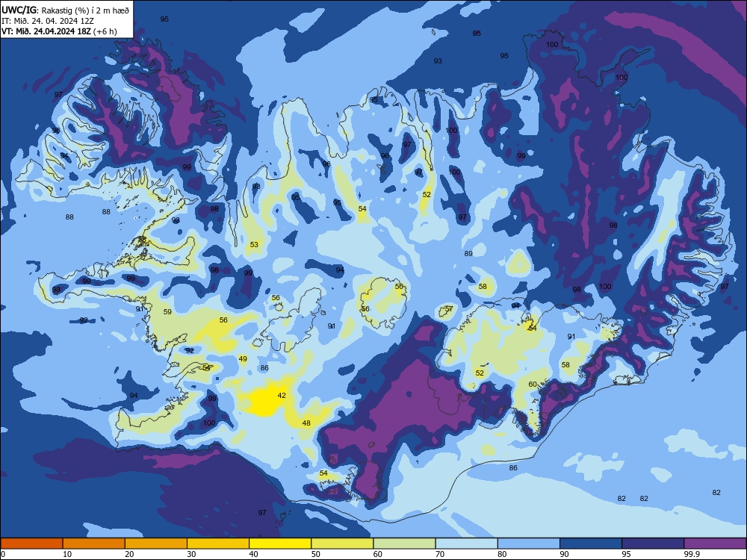Click the map humidity value '57'

pyautogui.click(x=449, y=309)
